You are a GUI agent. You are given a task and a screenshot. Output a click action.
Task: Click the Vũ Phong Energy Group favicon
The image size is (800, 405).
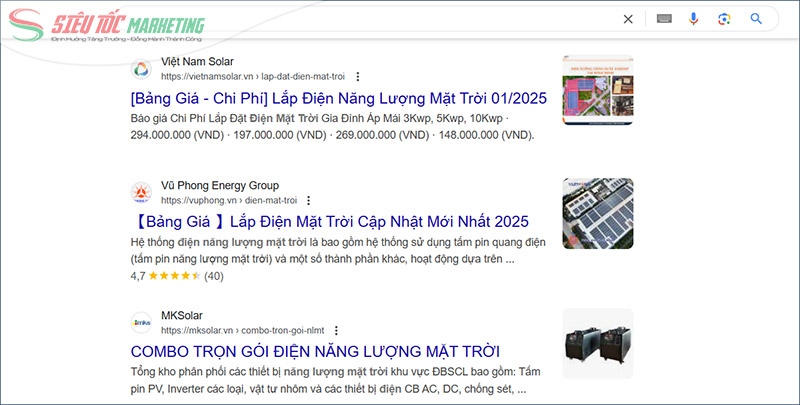[x=141, y=193]
